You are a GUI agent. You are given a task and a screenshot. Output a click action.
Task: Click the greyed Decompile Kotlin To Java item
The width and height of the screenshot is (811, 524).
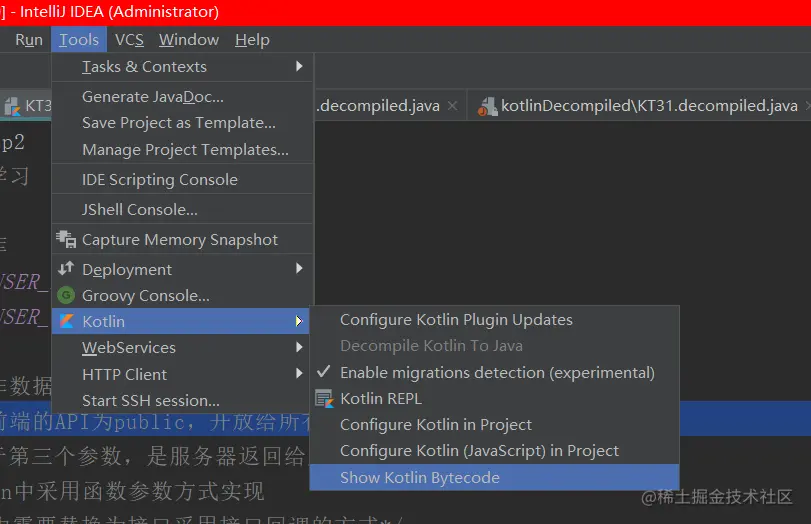494,346
